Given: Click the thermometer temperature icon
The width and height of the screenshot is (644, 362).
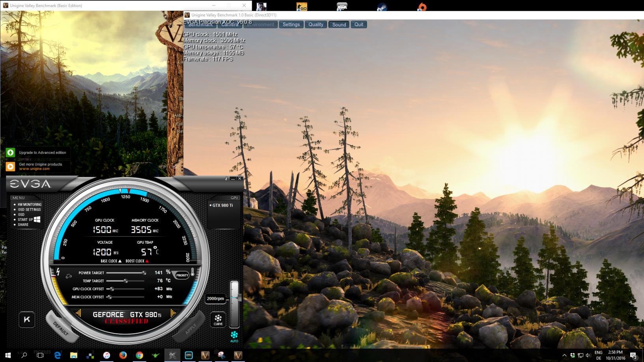Looking at the screenshot, I should click(x=192, y=272).
